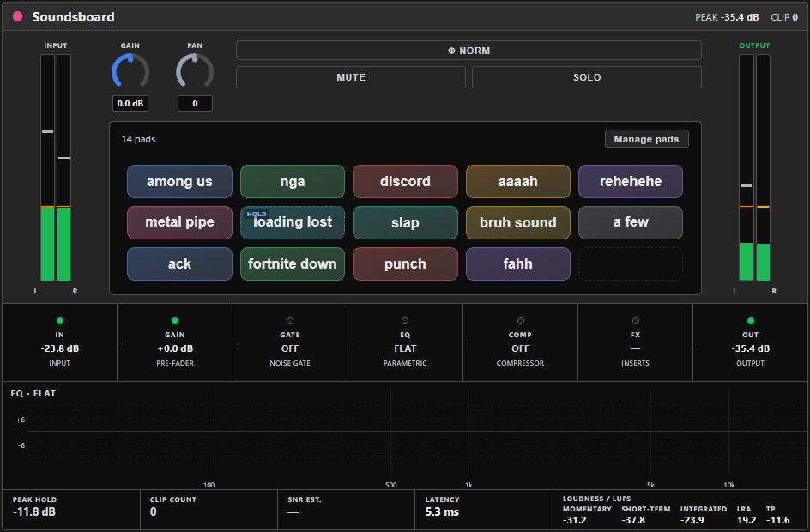The height and width of the screenshot is (532, 810).
Task: Click the 14 pads count label
Action: (x=138, y=139)
